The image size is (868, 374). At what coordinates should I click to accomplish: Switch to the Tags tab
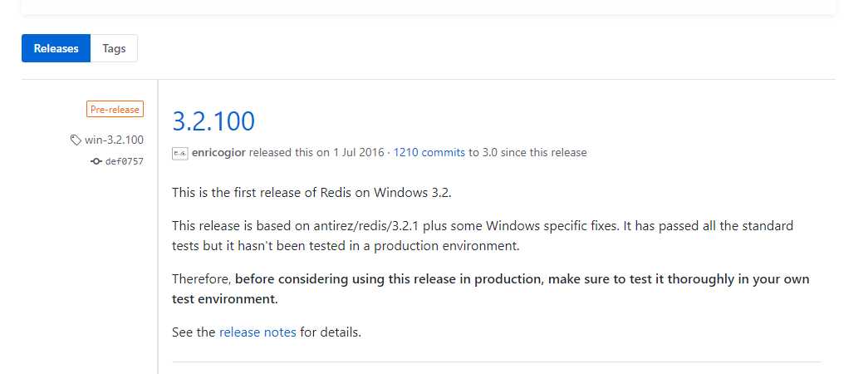pyautogui.click(x=114, y=48)
